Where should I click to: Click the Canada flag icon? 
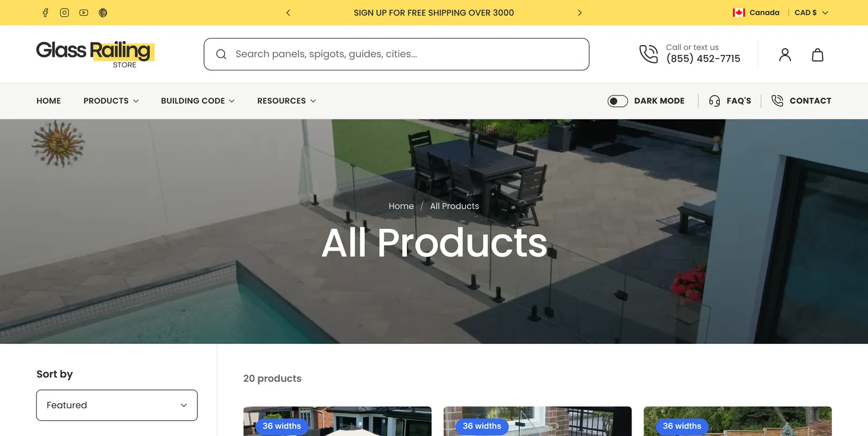pos(739,12)
